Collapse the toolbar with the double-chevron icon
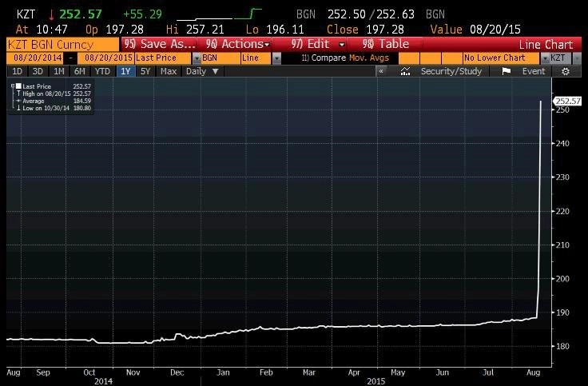 click(381, 71)
